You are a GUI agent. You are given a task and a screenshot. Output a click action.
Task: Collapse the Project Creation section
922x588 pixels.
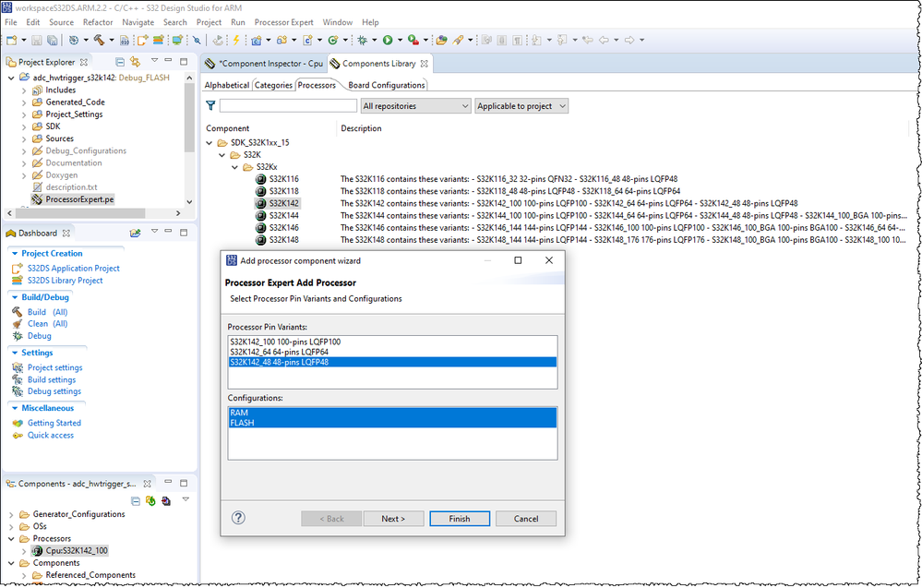point(15,254)
